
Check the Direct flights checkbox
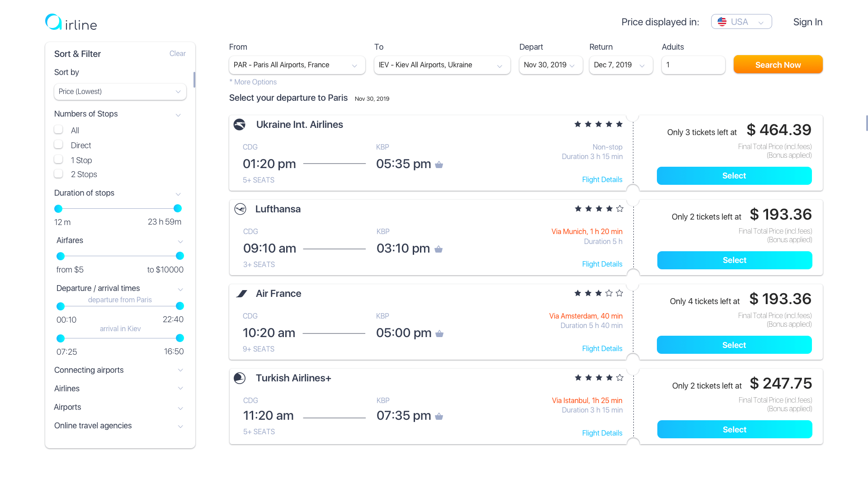click(58, 145)
